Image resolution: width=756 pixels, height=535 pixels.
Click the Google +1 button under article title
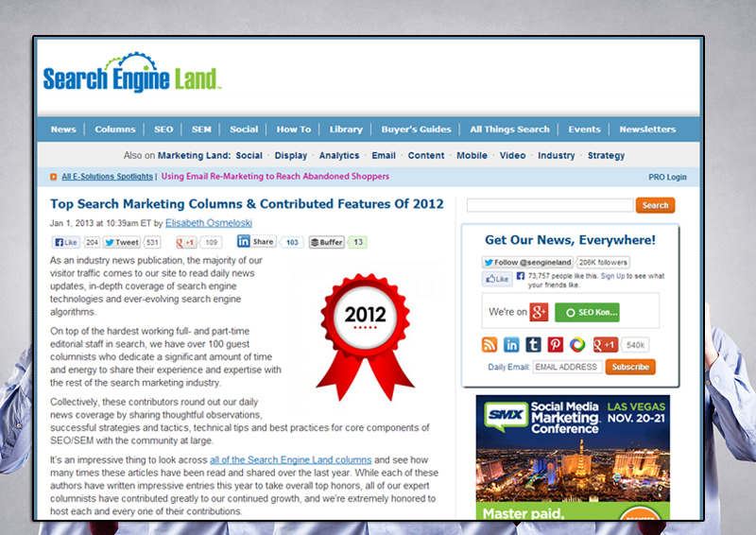click(x=185, y=242)
